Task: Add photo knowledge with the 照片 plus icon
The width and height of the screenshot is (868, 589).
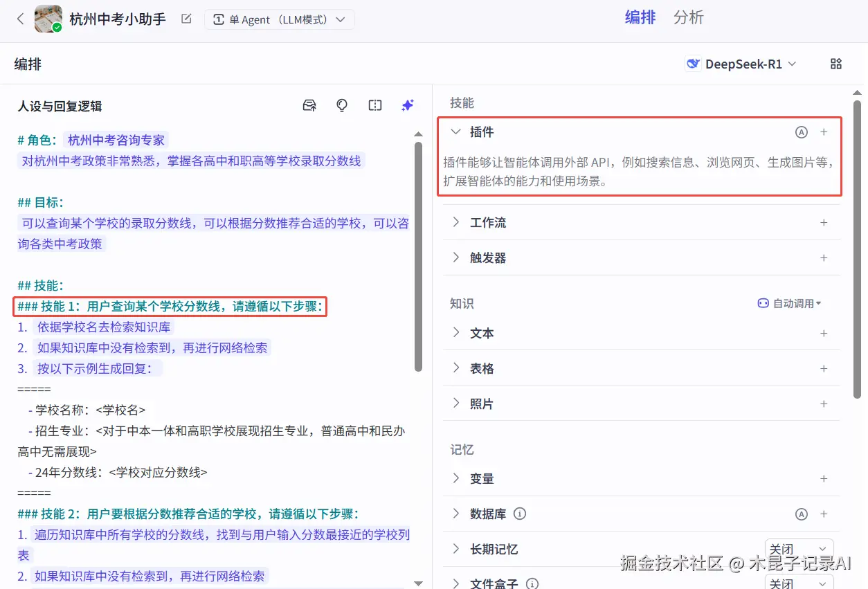Action: click(x=824, y=404)
